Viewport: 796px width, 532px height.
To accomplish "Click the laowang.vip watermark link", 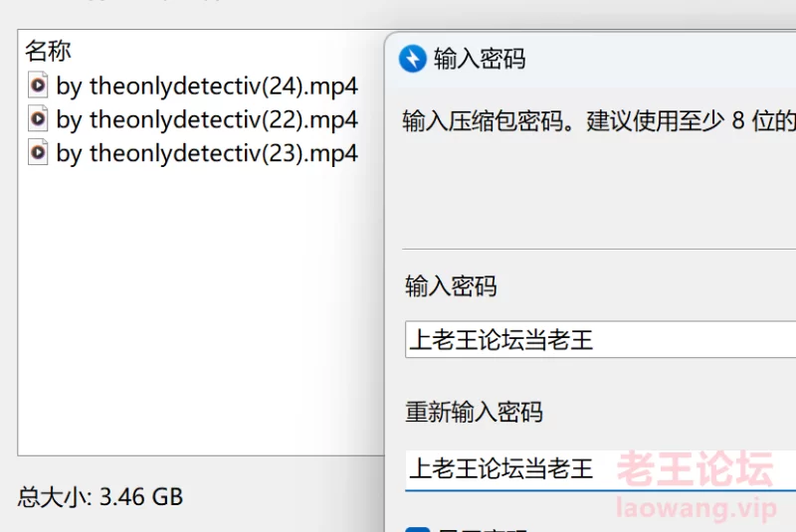I will (x=696, y=508).
